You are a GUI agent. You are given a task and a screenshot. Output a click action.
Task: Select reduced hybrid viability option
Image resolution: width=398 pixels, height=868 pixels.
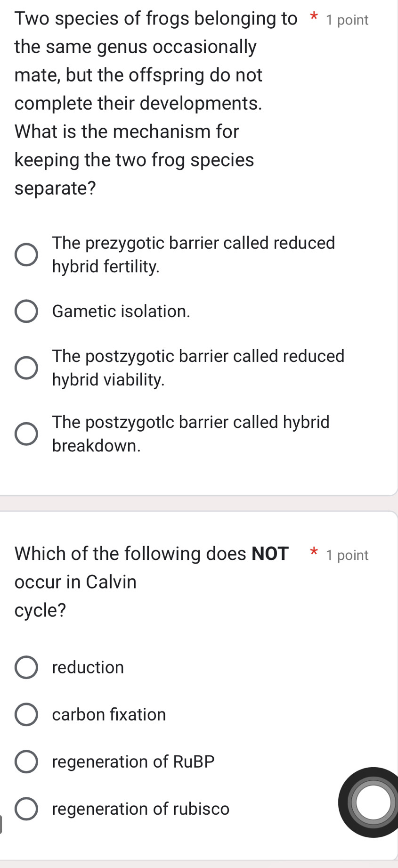coord(26,368)
